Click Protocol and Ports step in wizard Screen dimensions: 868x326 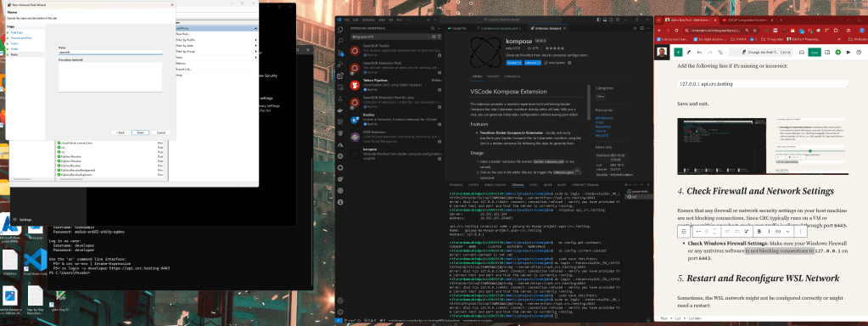pos(21,38)
